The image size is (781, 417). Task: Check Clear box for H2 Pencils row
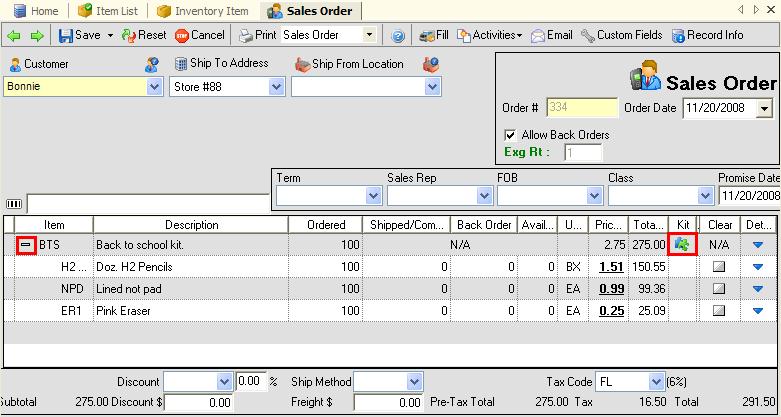point(717,267)
